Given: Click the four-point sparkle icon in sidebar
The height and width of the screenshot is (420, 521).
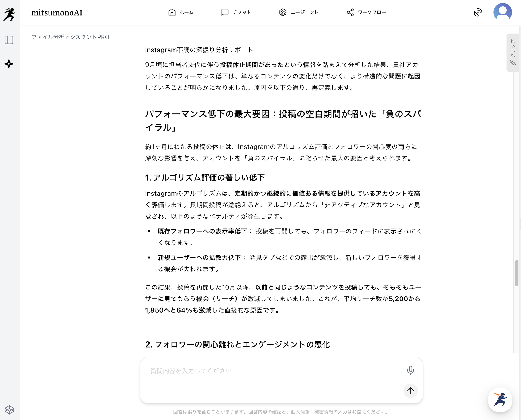Looking at the screenshot, I should (9, 64).
